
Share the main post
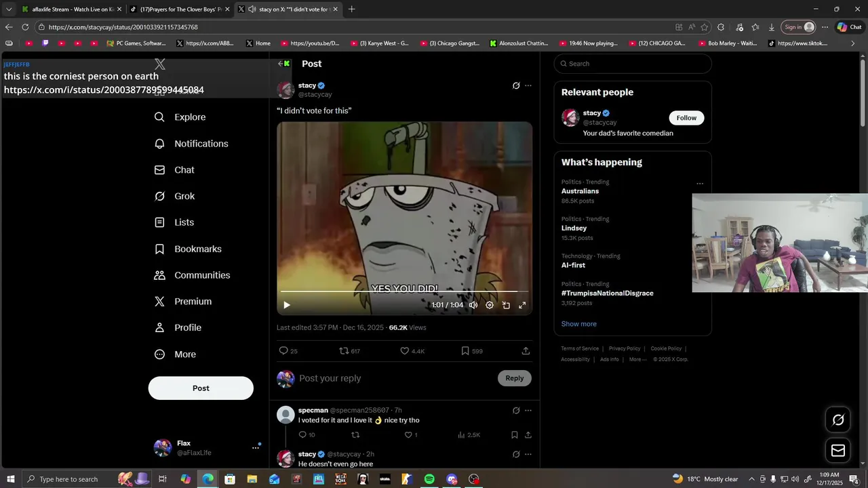coord(526,351)
